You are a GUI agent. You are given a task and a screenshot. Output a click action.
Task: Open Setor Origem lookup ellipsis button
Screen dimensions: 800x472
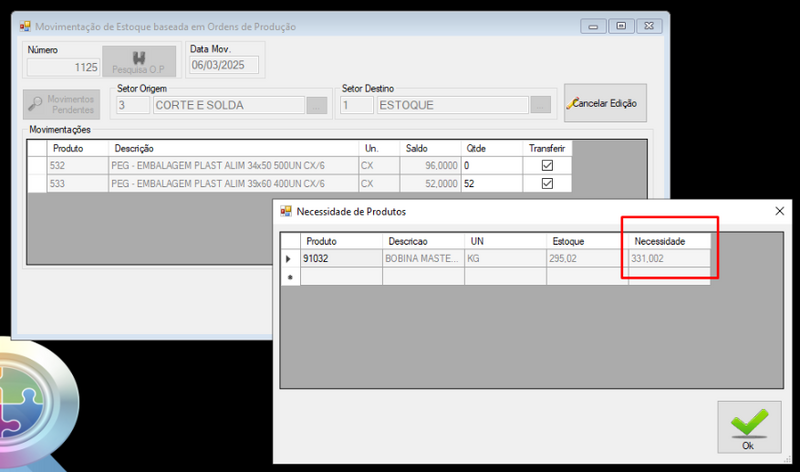click(x=316, y=105)
